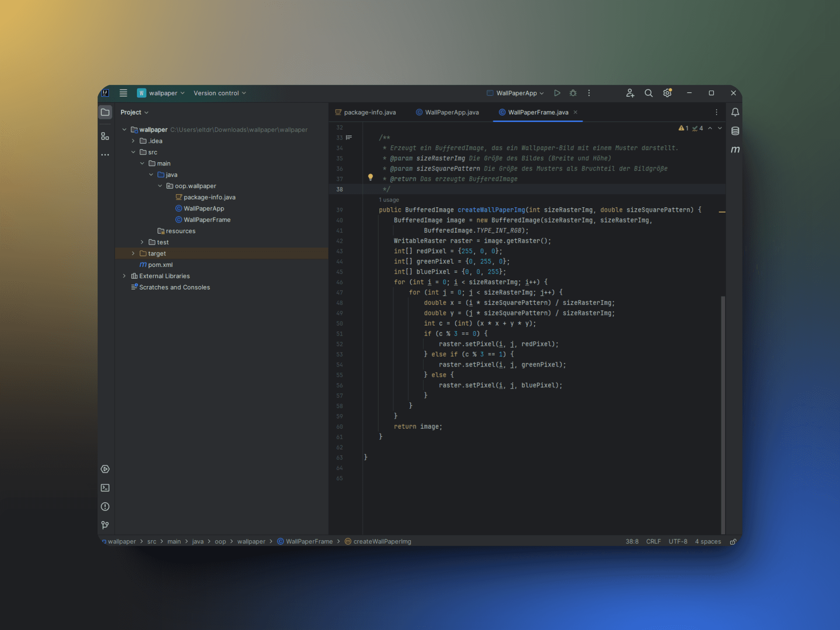Viewport: 840px width, 630px height.
Task: Open the Maven tool window
Action: [x=735, y=150]
